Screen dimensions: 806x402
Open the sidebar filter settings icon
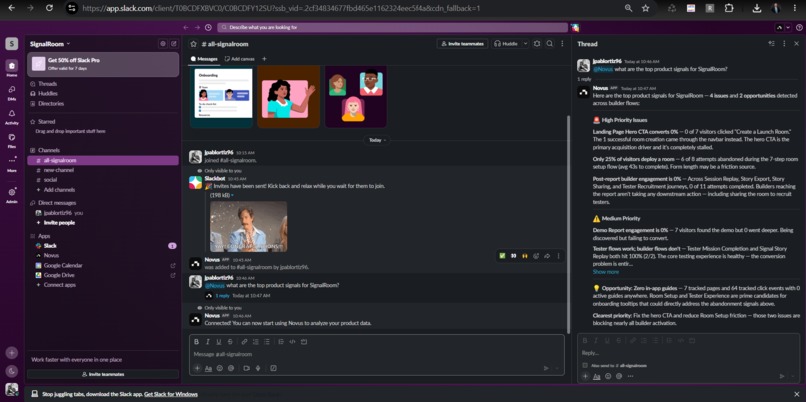163,44
